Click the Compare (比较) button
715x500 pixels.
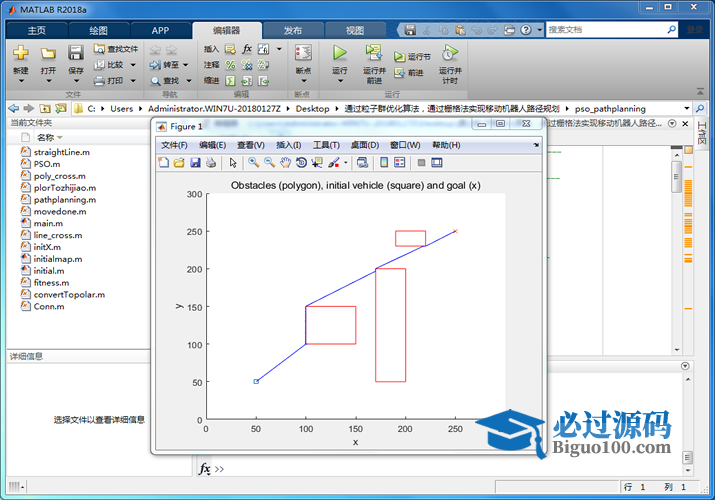109,65
